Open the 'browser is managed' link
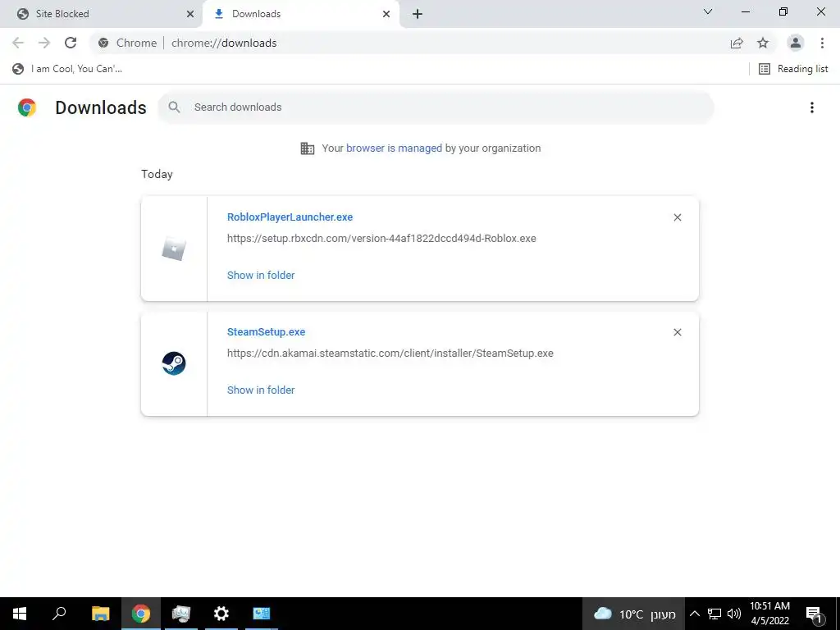Viewport: 840px width, 630px height. click(394, 148)
